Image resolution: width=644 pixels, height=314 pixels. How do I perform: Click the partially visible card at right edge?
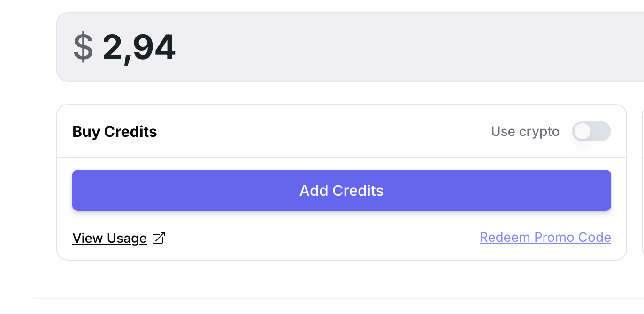pyautogui.click(x=643, y=182)
